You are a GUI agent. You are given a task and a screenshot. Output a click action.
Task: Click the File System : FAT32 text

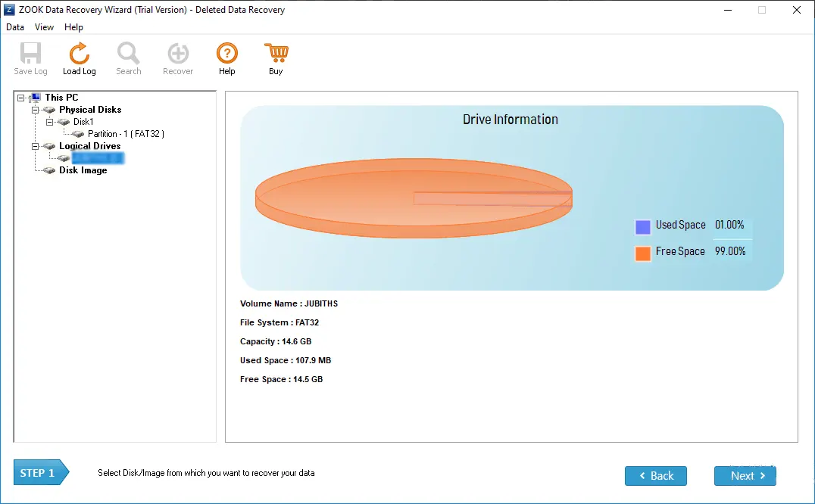279,323
